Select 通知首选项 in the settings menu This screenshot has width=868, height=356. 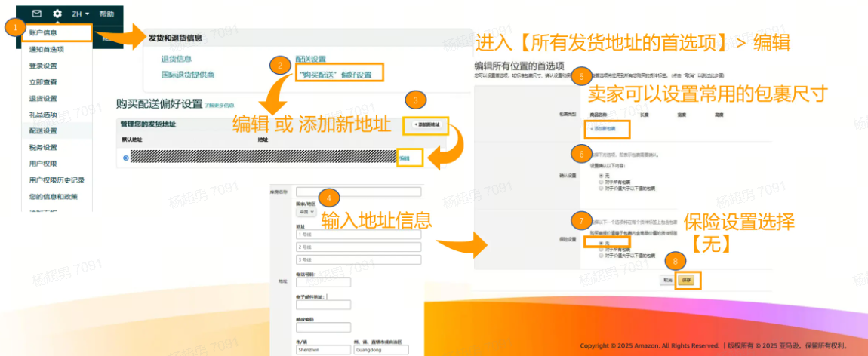[x=47, y=49]
